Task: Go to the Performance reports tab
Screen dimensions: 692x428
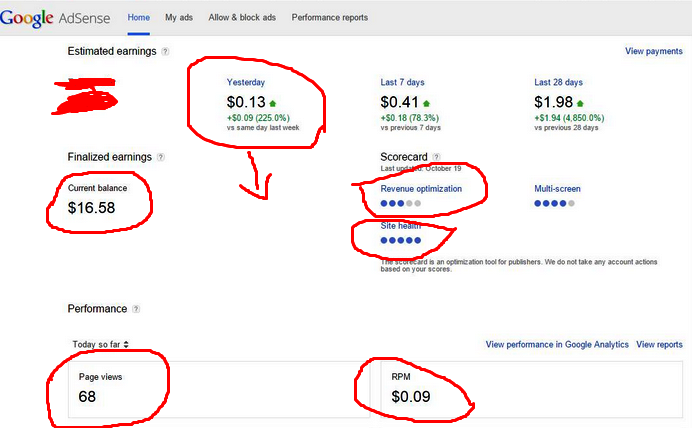Action: [x=330, y=17]
